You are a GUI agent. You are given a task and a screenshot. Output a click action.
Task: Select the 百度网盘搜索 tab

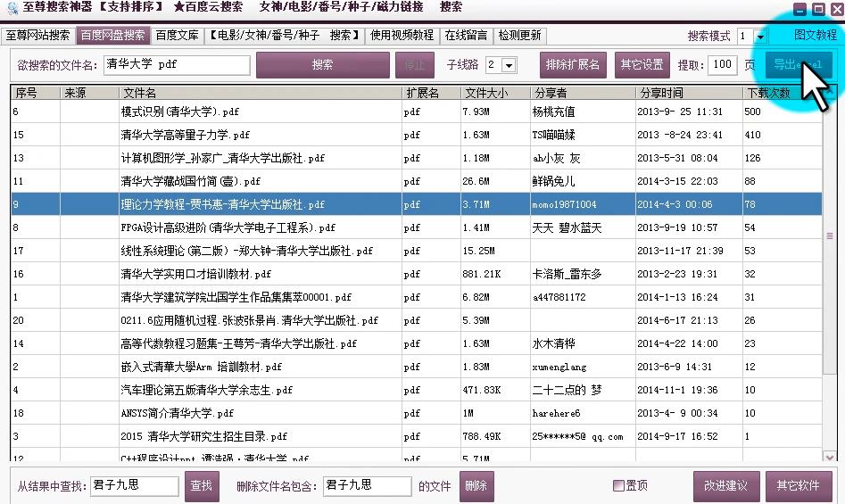coord(112,36)
